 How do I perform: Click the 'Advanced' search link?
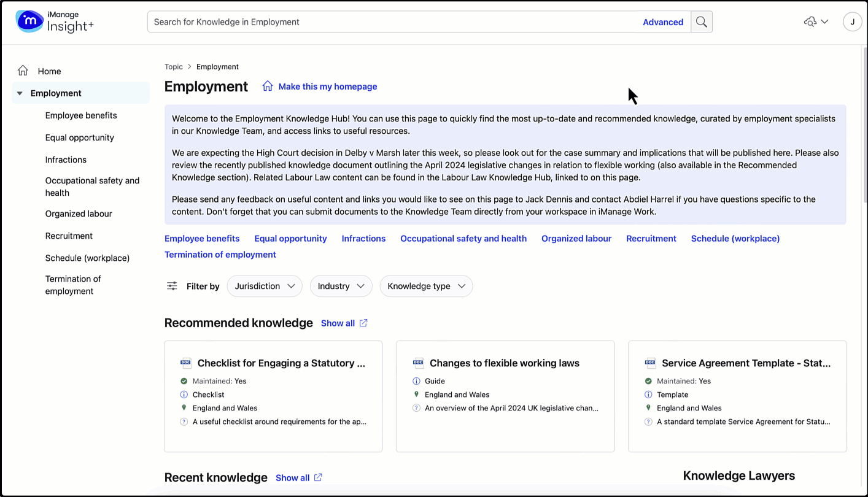663,21
